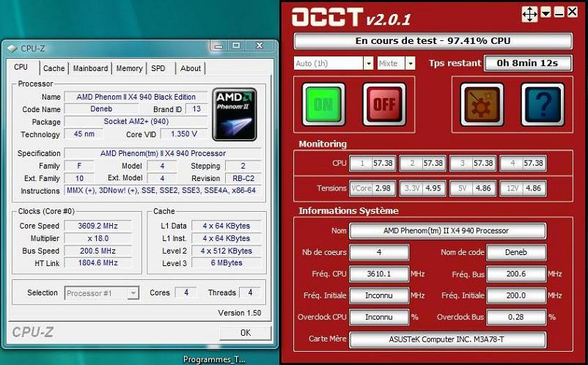Switch to the Memory tab in CPU-Z
The height and width of the screenshot is (365, 588).
click(129, 68)
